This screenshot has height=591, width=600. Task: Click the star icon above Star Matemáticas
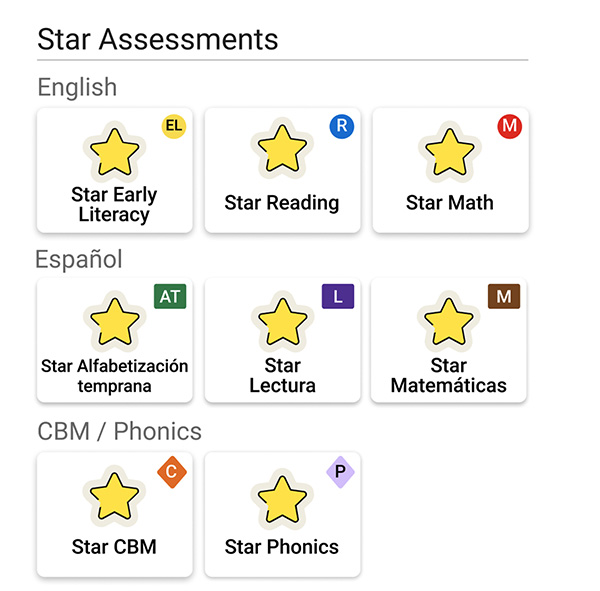[x=448, y=321]
